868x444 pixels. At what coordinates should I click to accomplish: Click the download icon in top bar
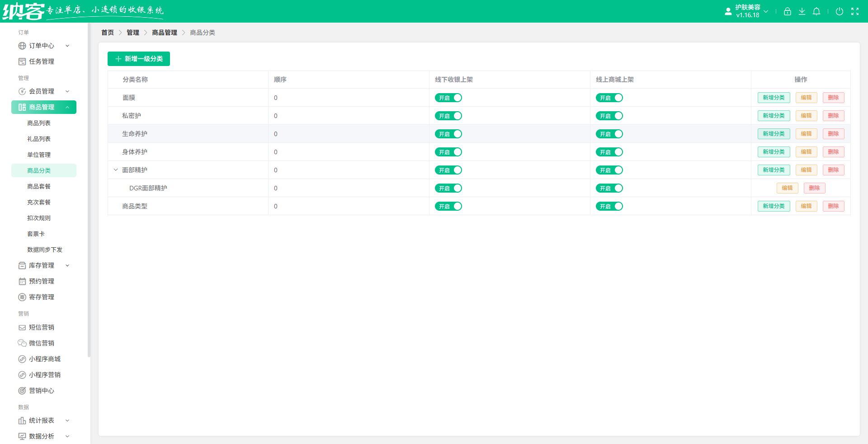coord(802,12)
